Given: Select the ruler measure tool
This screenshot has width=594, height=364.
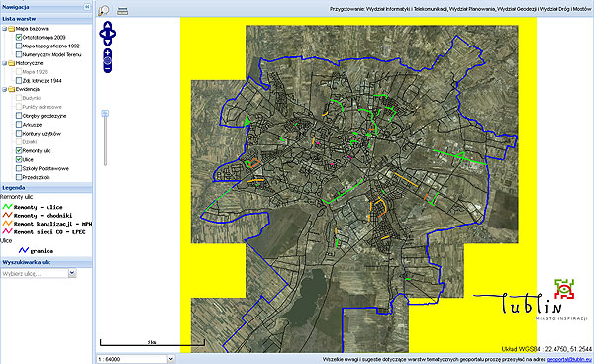Looking at the screenshot, I should click(122, 11).
